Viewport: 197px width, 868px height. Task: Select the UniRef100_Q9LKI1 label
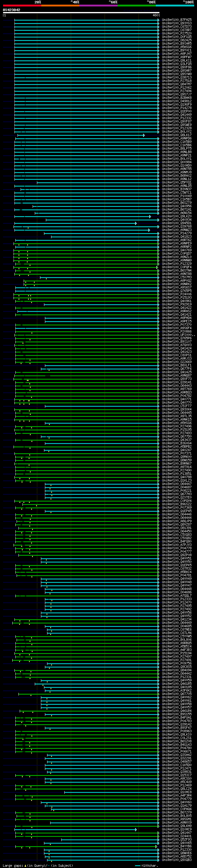click(177, 61)
